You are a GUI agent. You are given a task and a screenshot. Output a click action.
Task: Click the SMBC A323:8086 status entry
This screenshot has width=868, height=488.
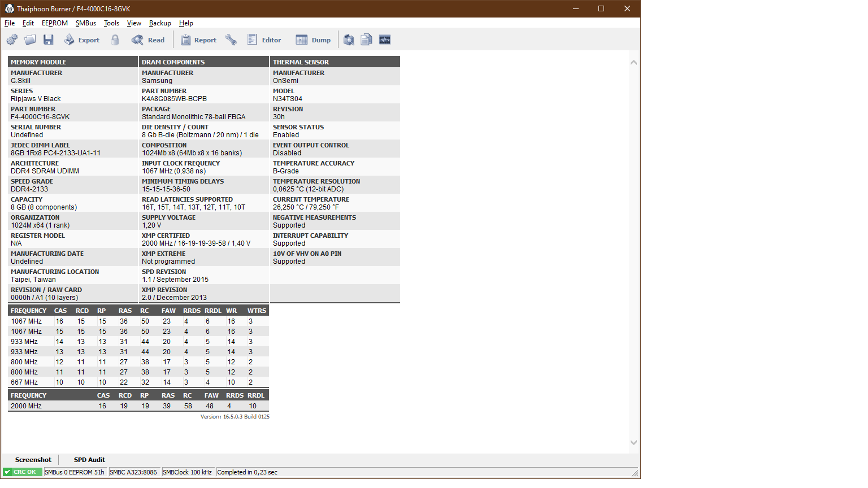click(133, 472)
